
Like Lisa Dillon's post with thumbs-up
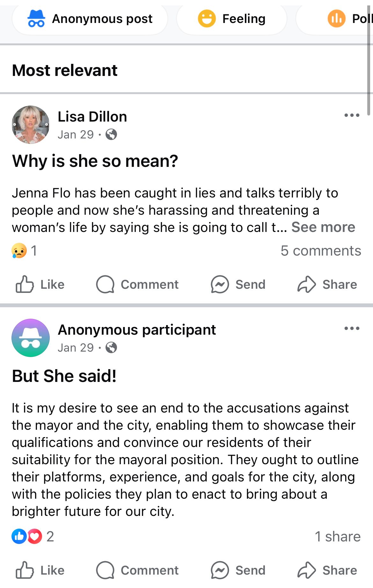pos(25,284)
